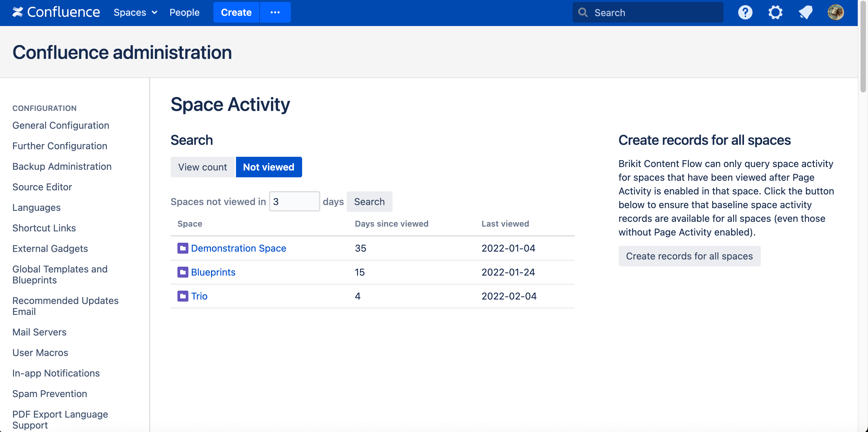Open the Blueprints space link
This screenshot has width=868, height=432.
point(213,272)
